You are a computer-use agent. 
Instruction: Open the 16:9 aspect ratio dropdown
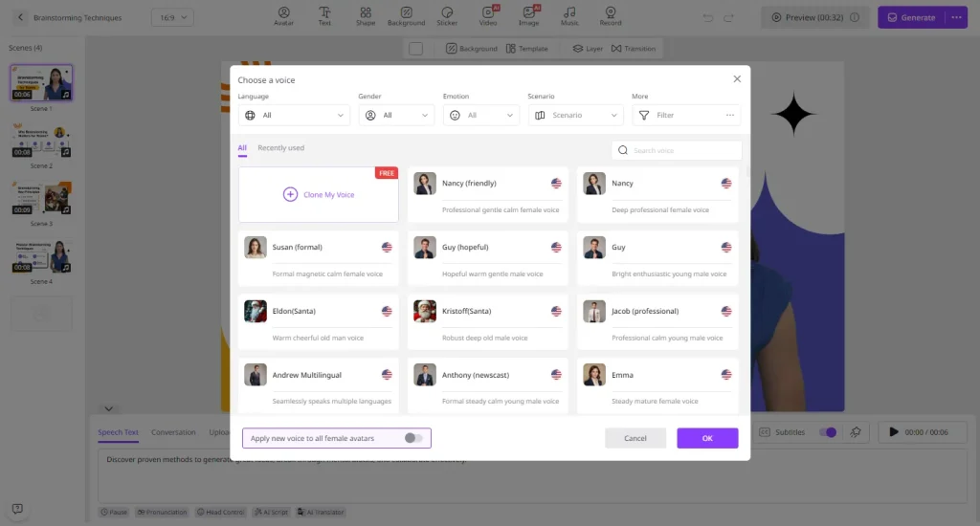(172, 17)
